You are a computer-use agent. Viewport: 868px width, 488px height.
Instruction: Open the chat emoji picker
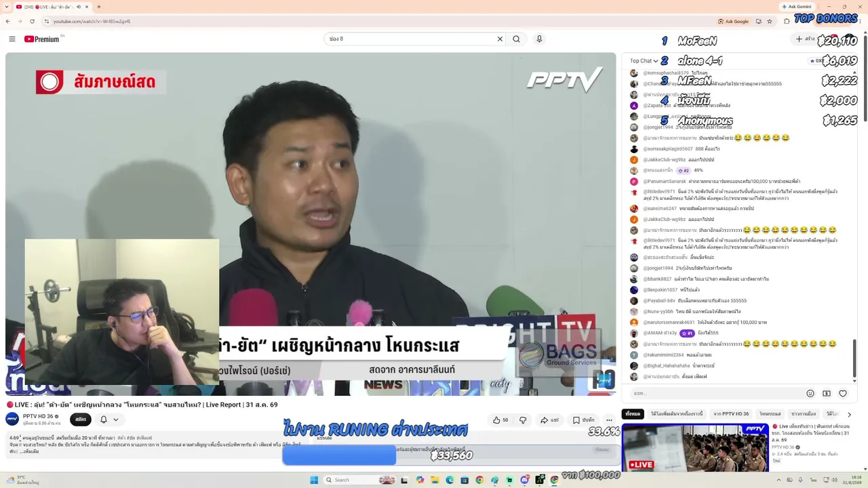click(810, 393)
